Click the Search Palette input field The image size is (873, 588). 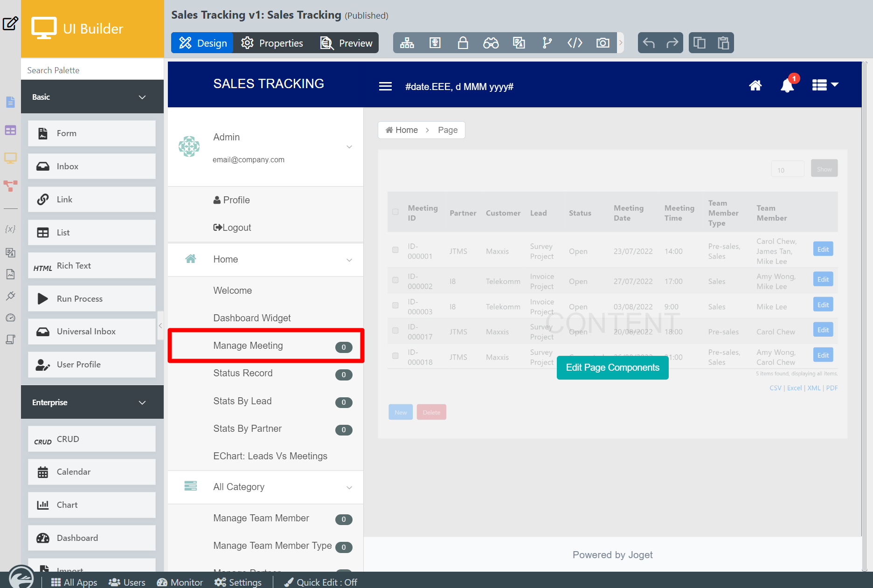92,70
